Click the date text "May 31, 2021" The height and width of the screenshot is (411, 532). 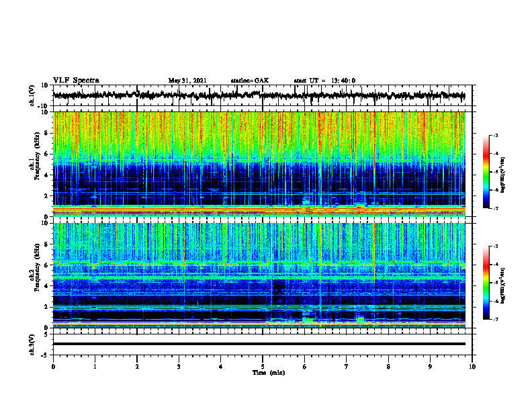(x=187, y=81)
